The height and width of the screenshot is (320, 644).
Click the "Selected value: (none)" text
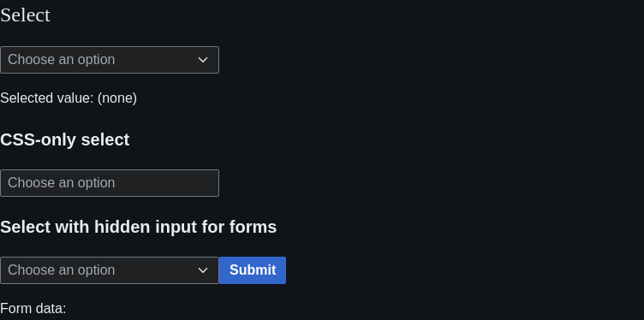[x=69, y=98]
